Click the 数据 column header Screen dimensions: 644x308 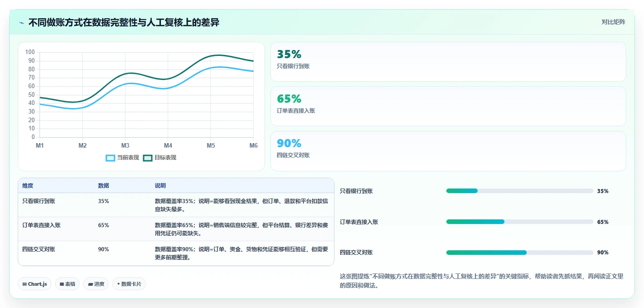104,186
